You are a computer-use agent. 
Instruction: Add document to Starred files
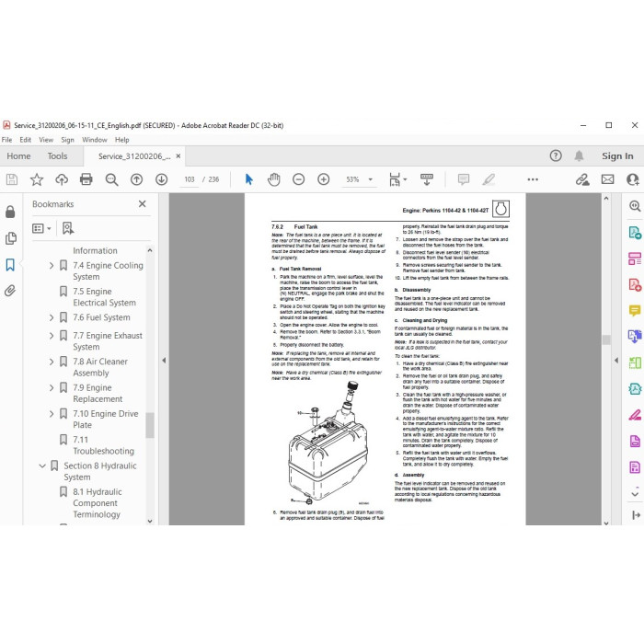pos(37,179)
